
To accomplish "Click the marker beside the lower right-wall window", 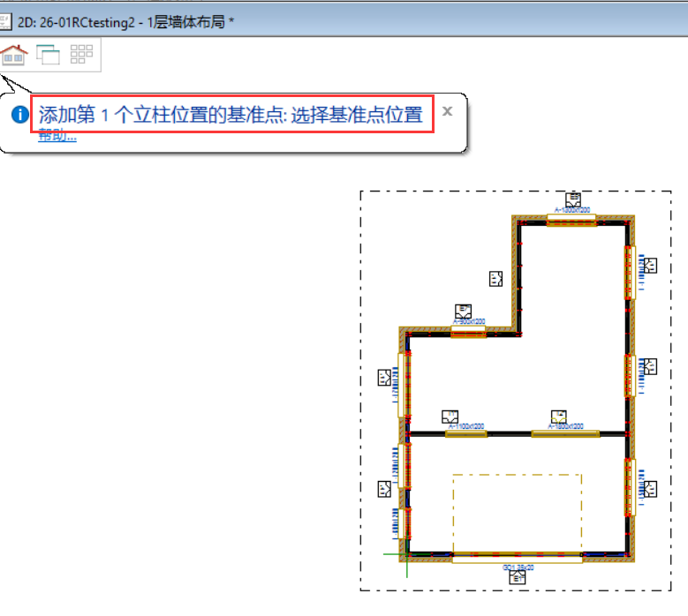I will (650, 489).
